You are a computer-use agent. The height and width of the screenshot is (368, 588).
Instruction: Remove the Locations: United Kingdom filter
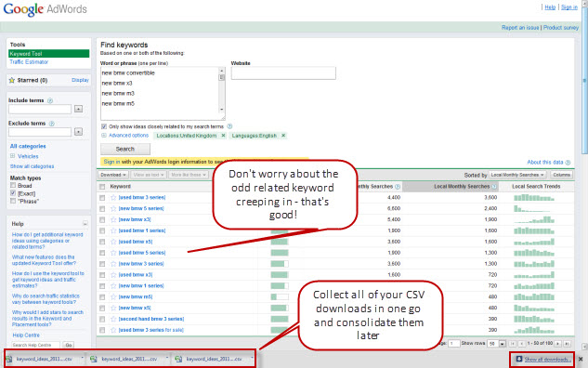click(223, 136)
